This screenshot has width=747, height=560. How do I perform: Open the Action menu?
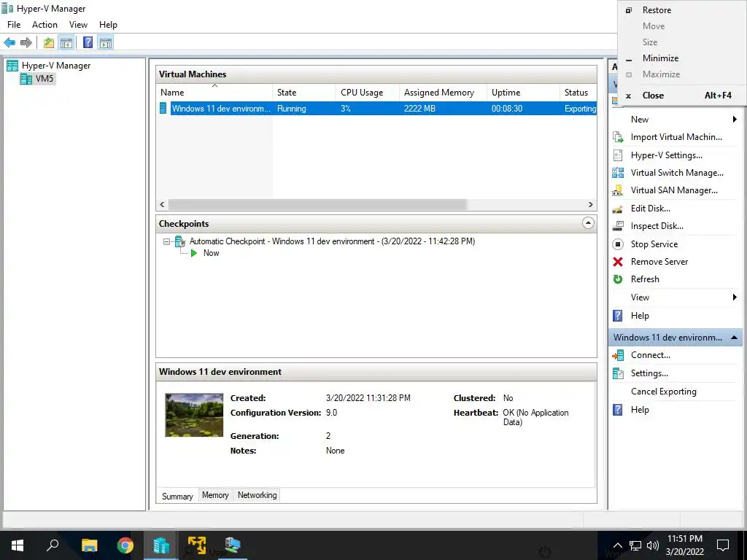coord(44,25)
